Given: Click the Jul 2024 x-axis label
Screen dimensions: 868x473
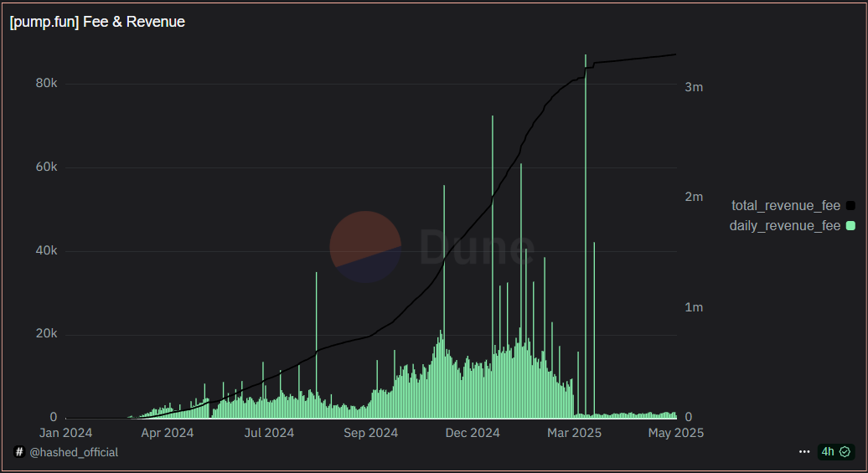Looking at the screenshot, I should click(x=269, y=433).
